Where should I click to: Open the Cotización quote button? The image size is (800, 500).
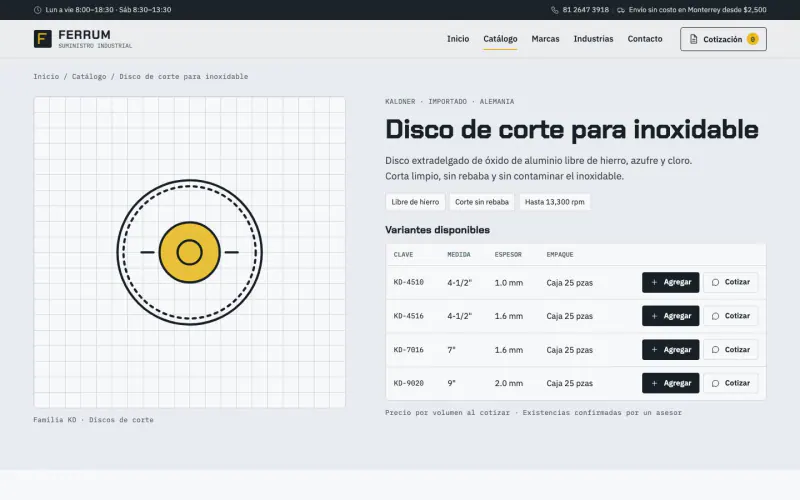[x=723, y=39]
